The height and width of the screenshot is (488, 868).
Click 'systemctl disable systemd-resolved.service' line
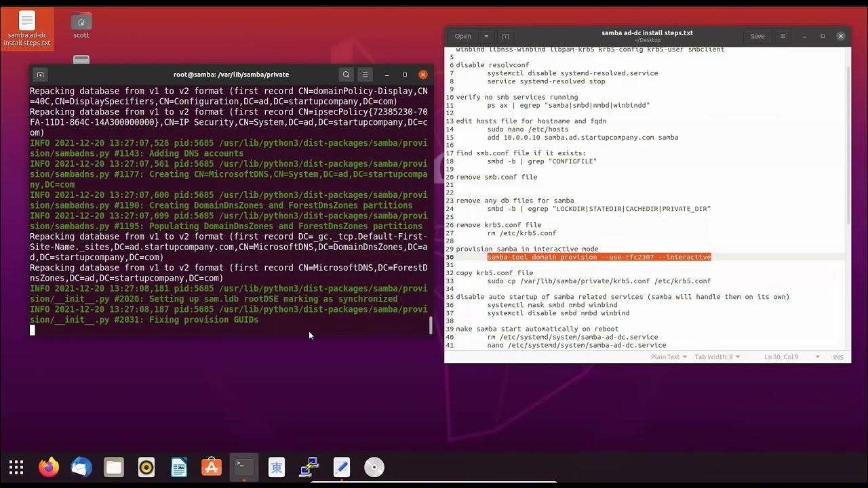coord(572,73)
